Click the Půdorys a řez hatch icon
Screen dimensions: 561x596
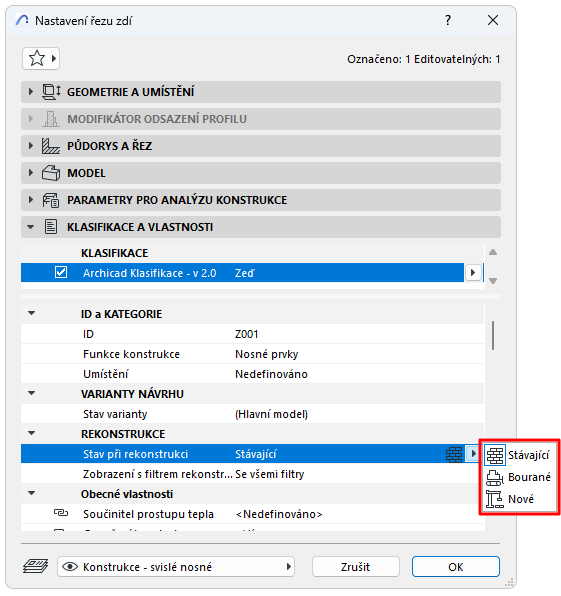pyautogui.click(x=51, y=146)
